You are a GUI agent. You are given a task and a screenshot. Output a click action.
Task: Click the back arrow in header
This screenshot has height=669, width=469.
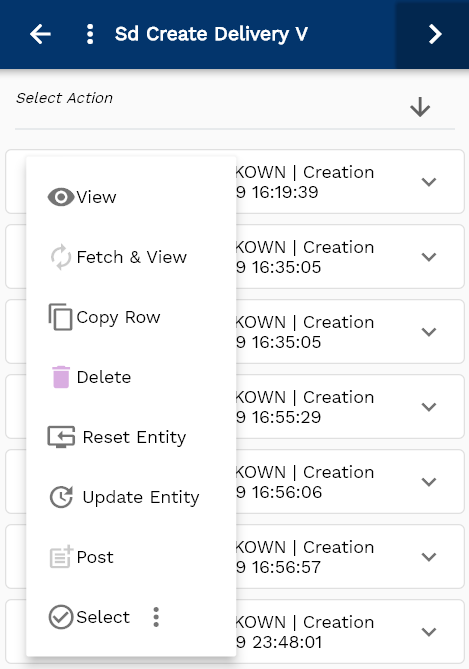coord(41,34)
